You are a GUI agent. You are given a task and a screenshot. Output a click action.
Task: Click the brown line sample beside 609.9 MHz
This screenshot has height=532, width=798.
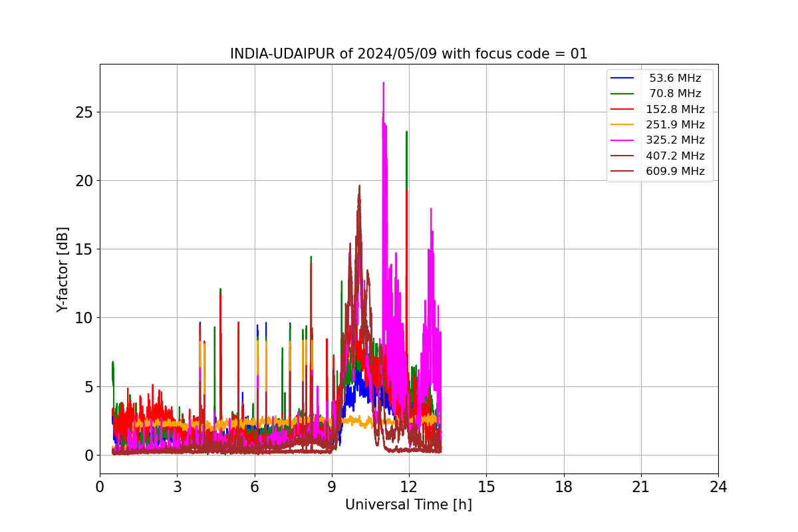click(622, 171)
